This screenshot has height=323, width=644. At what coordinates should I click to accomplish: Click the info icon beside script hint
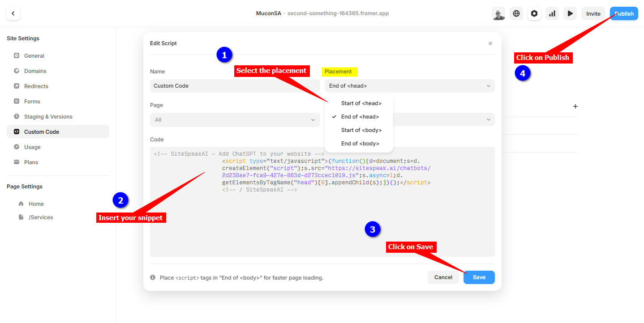click(x=153, y=277)
